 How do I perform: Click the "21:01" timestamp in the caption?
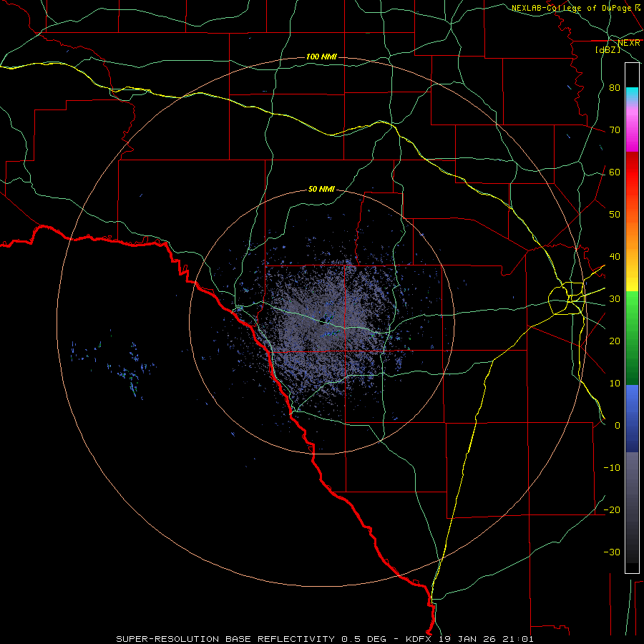(519, 639)
